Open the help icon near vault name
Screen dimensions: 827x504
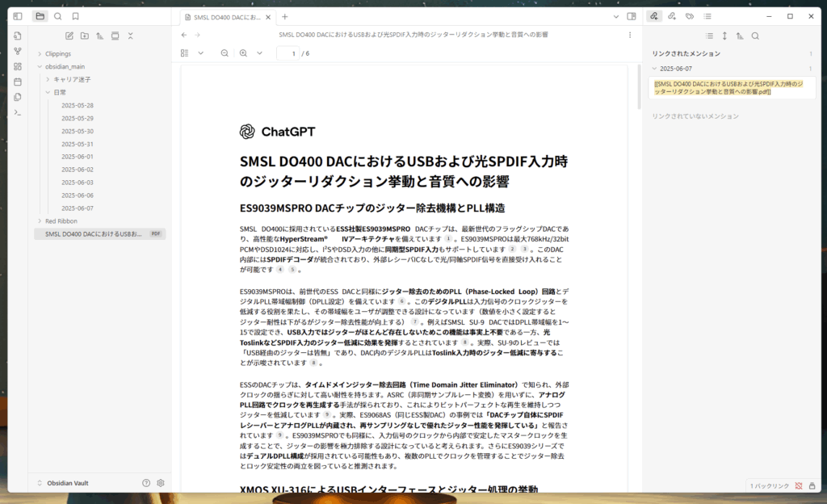pyautogui.click(x=146, y=483)
